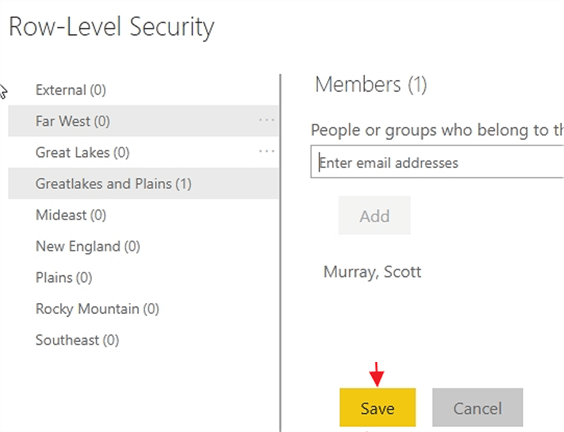This screenshot has width=564, height=432.
Task: Click the people or groups description text
Action: (437, 130)
